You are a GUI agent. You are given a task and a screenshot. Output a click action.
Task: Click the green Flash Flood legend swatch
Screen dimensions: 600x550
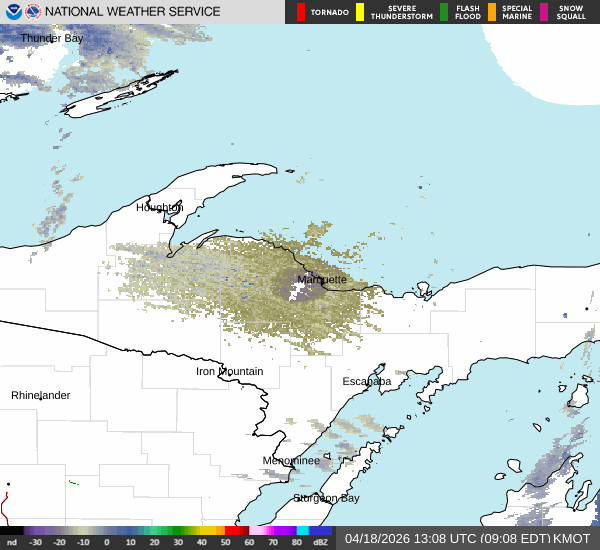pos(444,12)
